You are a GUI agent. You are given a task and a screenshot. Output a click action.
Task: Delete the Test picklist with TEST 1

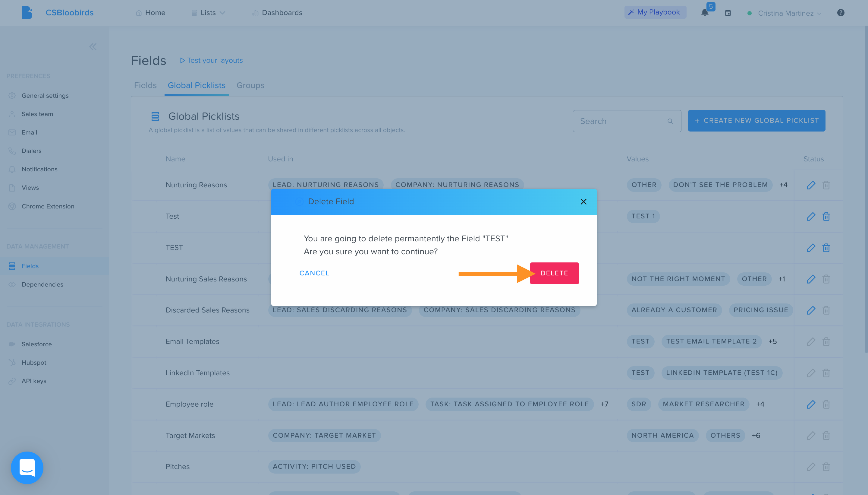(x=826, y=216)
